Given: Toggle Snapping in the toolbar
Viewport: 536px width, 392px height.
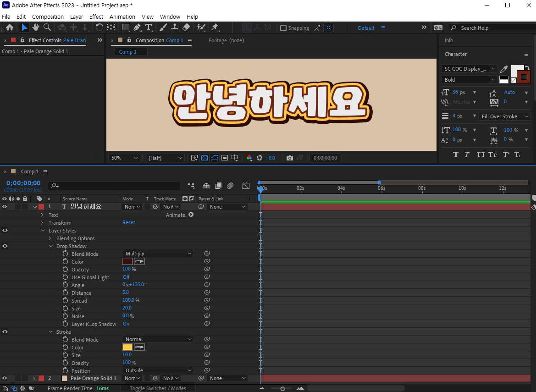Looking at the screenshot, I should click(283, 28).
